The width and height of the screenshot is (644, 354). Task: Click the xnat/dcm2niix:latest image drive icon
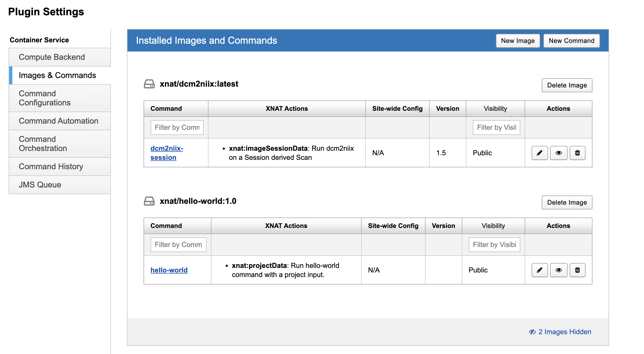coord(149,84)
